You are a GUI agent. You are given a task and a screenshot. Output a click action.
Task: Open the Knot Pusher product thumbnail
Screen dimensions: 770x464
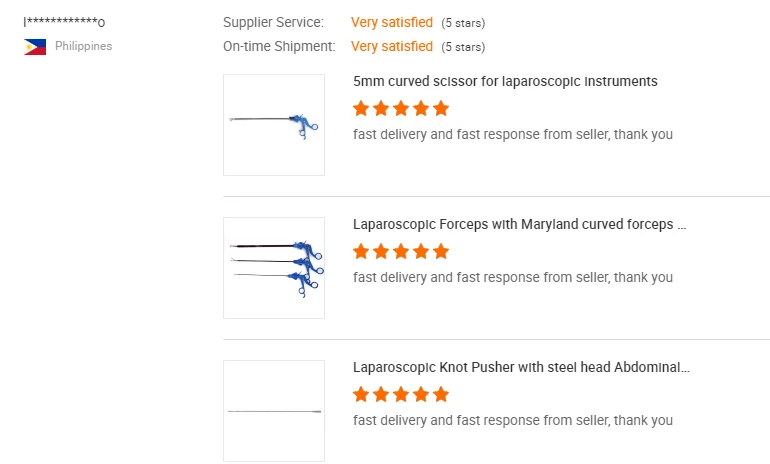[274, 410]
